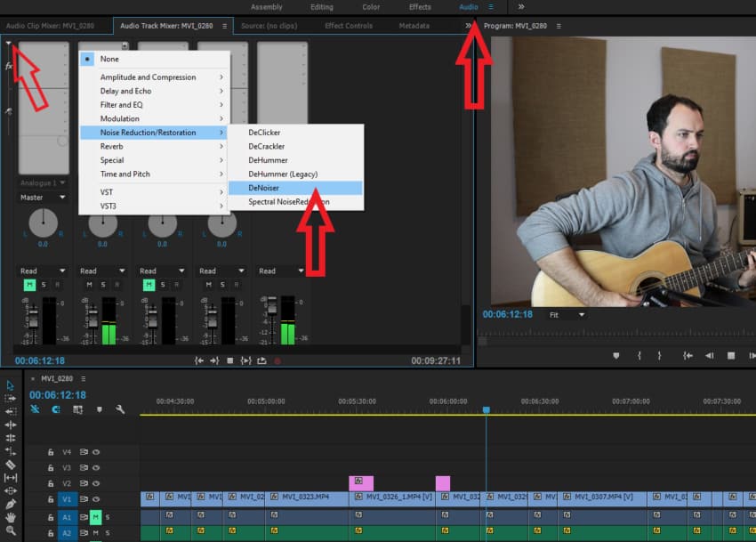Open the Master output assignment dropdown

43,198
